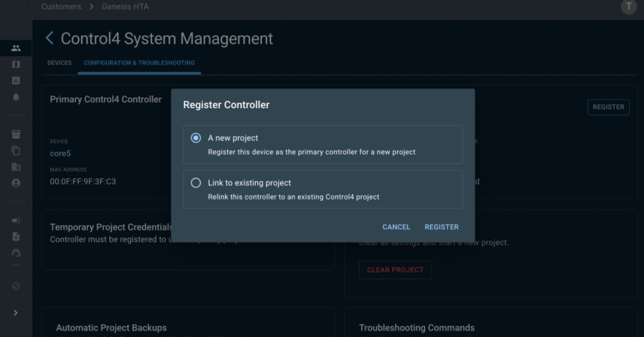Click the Control4 System Management page title
This screenshot has width=644, height=337.
(x=167, y=39)
